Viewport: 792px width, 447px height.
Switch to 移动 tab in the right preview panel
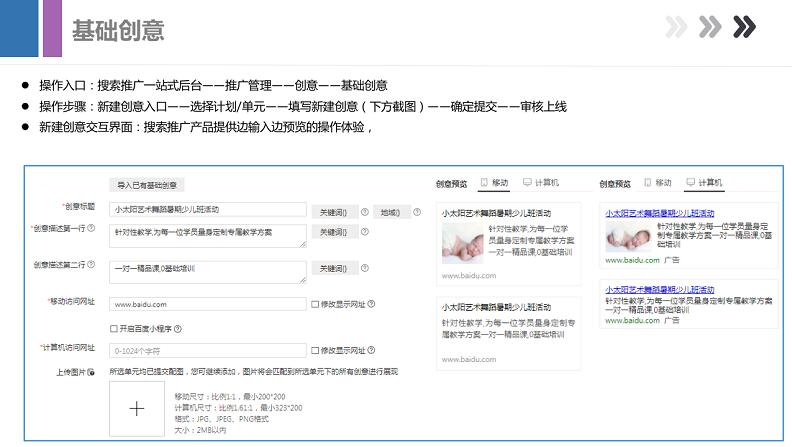(658, 183)
